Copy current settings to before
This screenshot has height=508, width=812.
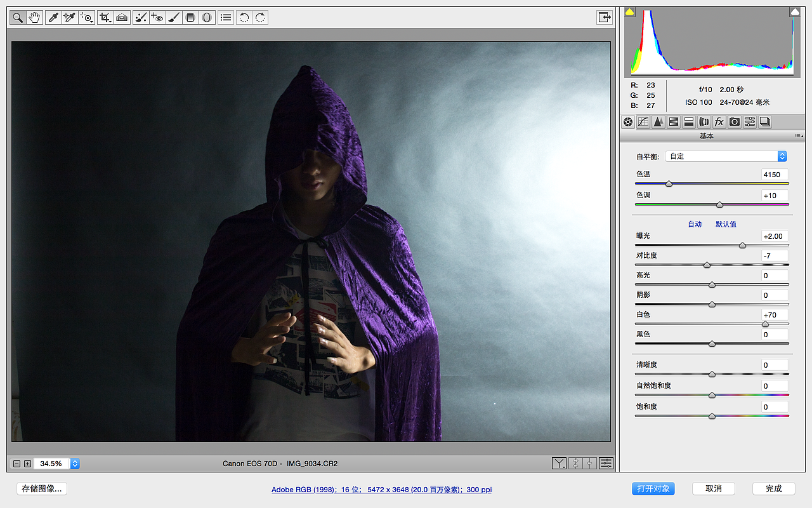pyautogui.click(x=591, y=464)
